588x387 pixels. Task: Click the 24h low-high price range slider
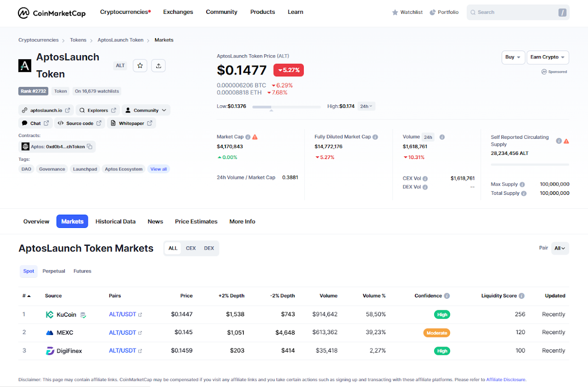pyautogui.click(x=287, y=107)
